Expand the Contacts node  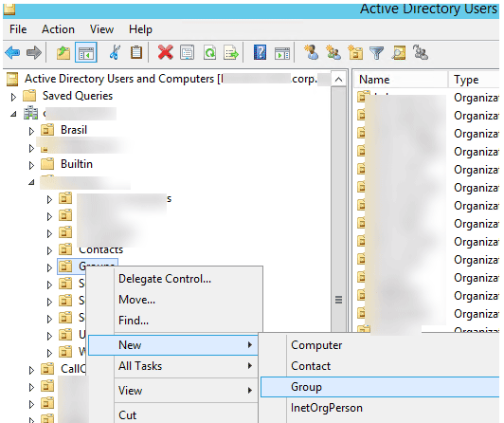[49, 250]
